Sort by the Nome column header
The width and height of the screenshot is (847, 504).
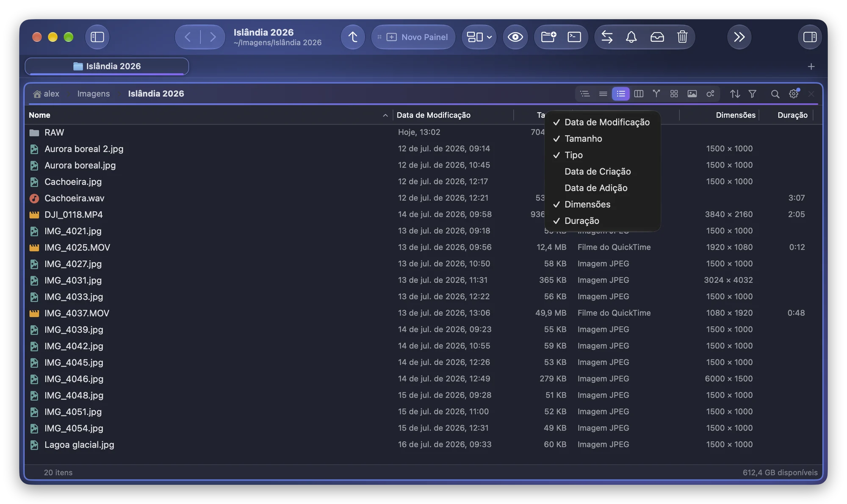[209, 115]
